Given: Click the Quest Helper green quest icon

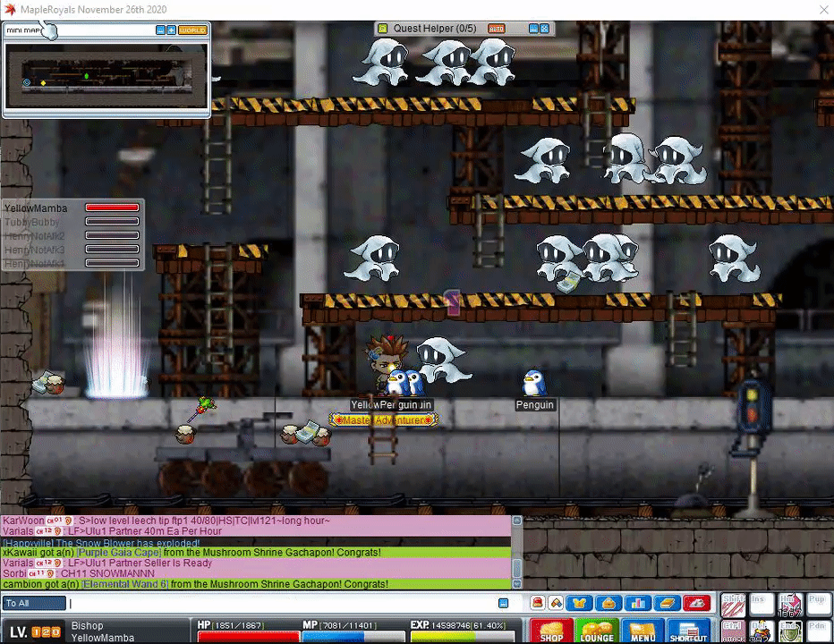Looking at the screenshot, I should tap(382, 29).
